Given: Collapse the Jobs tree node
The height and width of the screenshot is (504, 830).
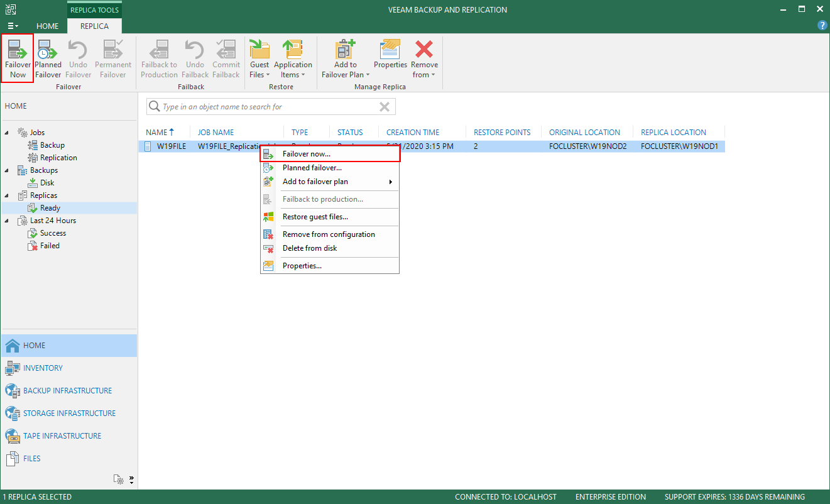Looking at the screenshot, I should click(x=7, y=133).
